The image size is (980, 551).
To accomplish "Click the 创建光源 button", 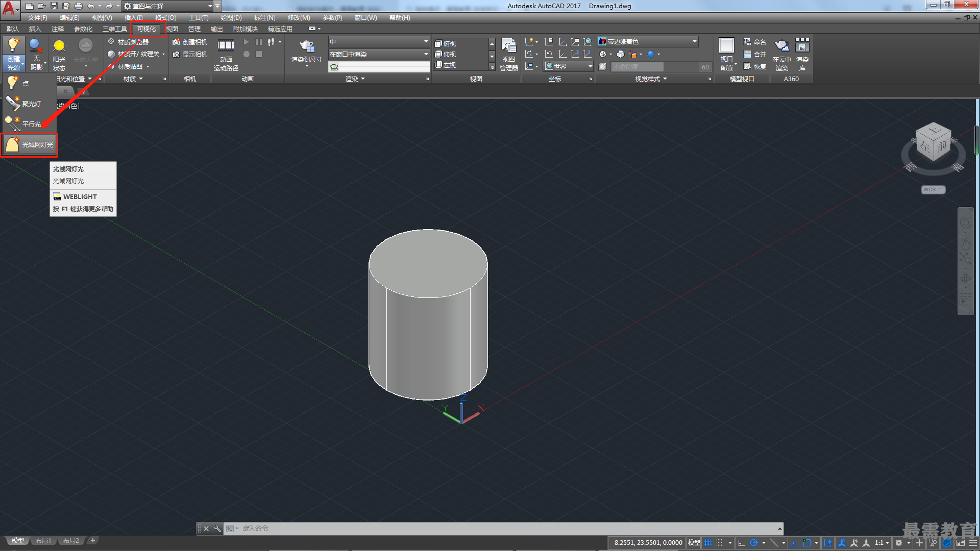I will pyautogui.click(x=14, y=54).
